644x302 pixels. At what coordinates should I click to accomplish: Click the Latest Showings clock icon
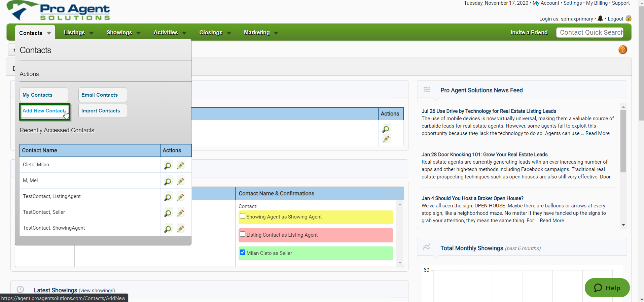tap(21, 290)
